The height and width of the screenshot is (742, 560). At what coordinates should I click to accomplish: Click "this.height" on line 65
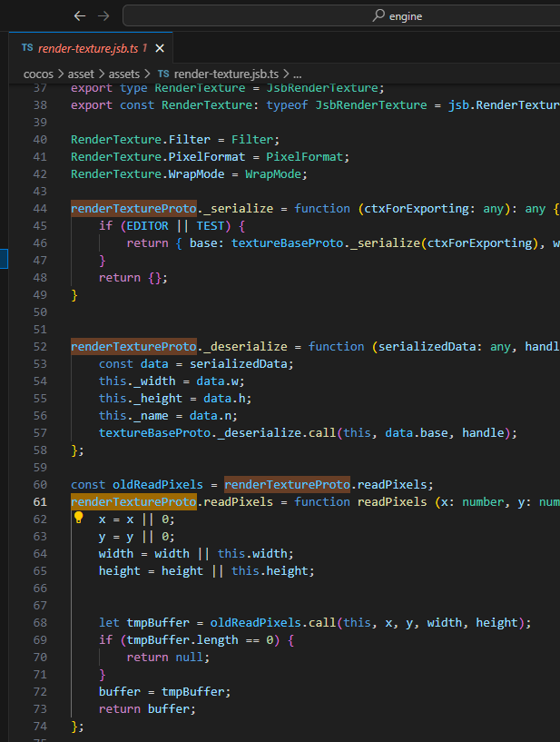(x=270, y=571)
